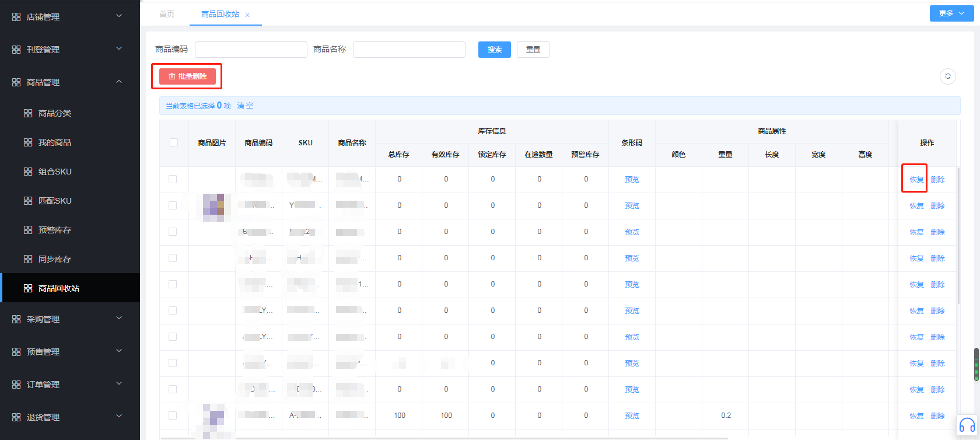
Task: Click 删除 in the second table row
Action: click(937, 206)
